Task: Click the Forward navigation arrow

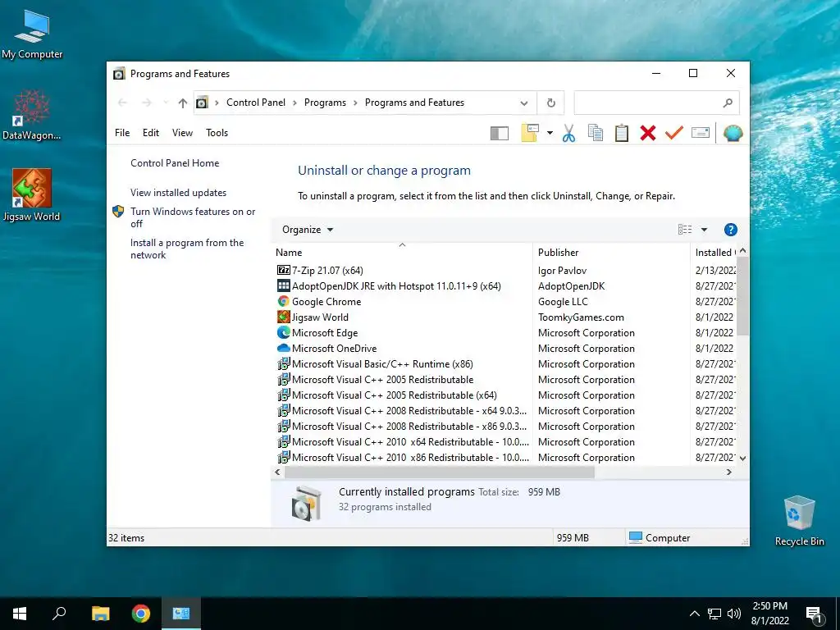Action: (147, 103)
